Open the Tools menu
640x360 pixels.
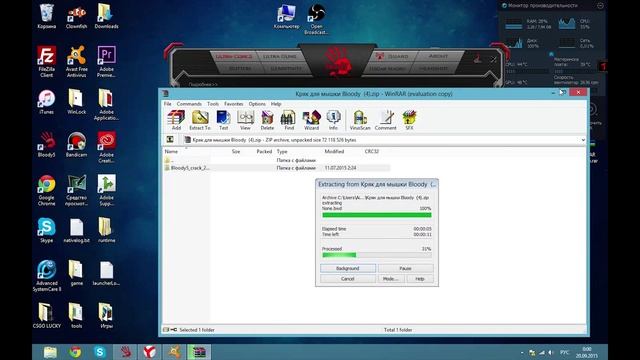(x=213, y=104)
